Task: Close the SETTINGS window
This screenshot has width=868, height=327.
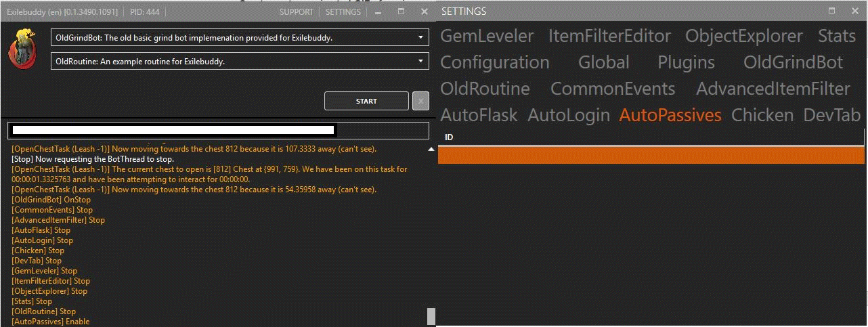Action: (856, 11)
